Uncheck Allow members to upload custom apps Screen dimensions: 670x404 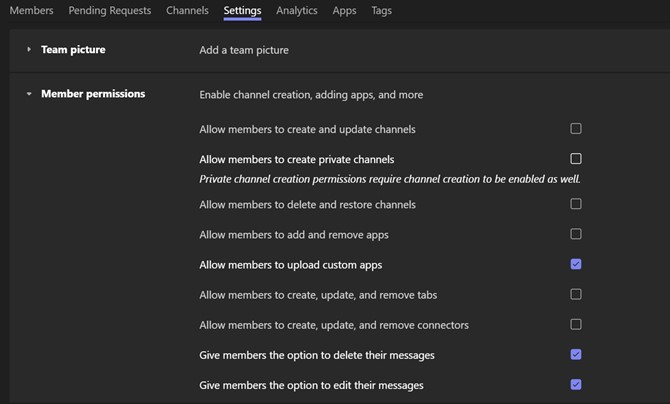576,264
